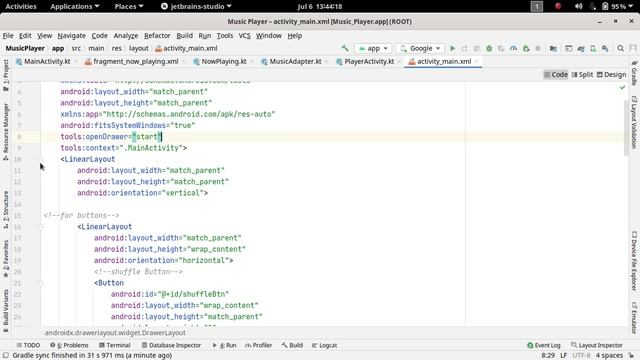Switch editor to Design view
640x360 pixels.
(611, 75)
